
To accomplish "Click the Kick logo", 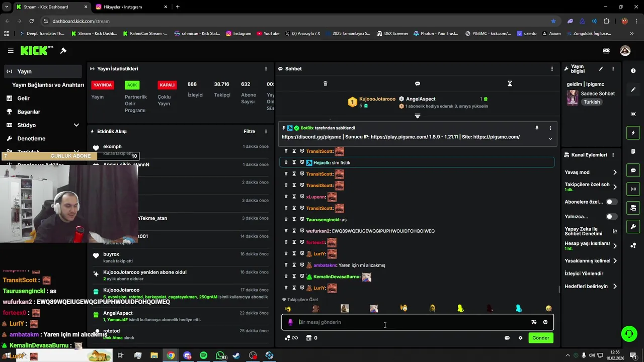I will tap(37, 51).
